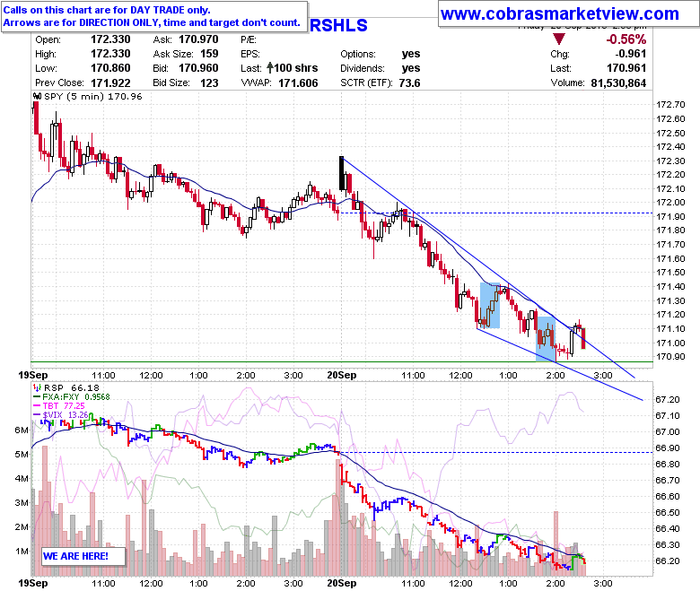Click the 170.90 price axis label
Image resolution: width=700 pixels, height=591 pixels.
(670, 357)
